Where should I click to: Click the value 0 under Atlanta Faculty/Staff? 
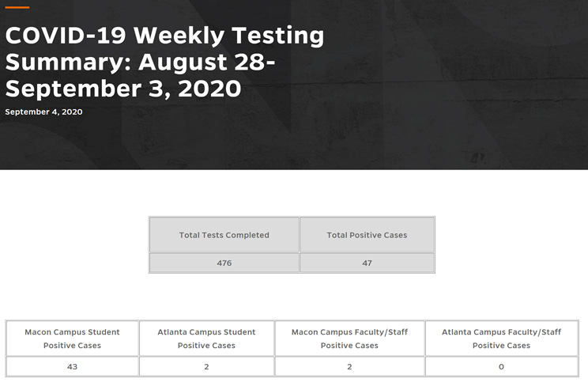click(502, 367)
